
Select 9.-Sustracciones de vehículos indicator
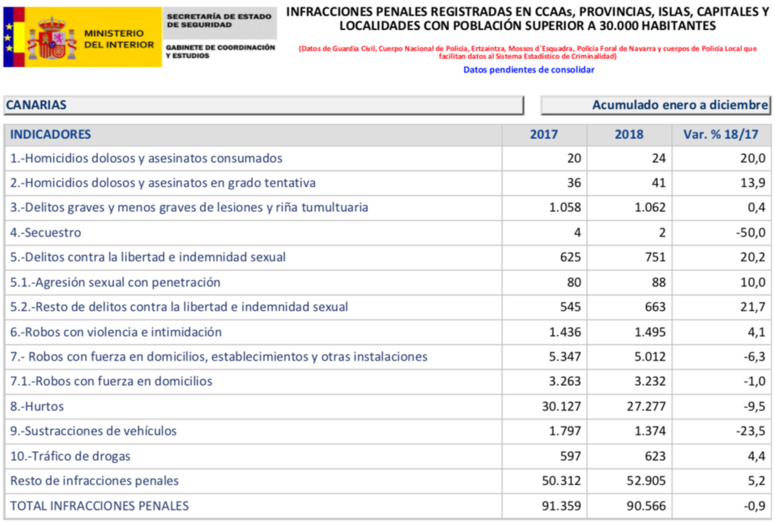[93, 431]
